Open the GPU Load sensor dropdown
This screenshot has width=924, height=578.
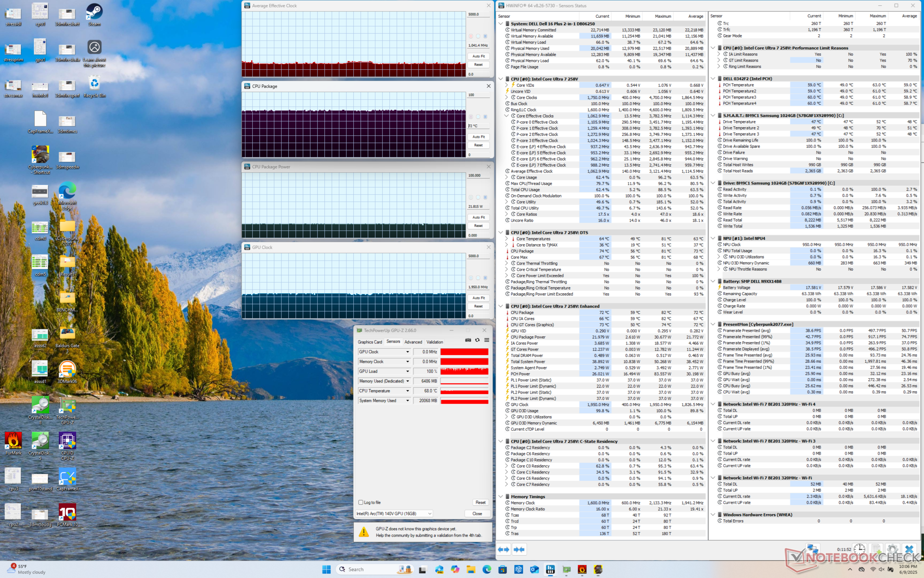(x=408, y=371)
